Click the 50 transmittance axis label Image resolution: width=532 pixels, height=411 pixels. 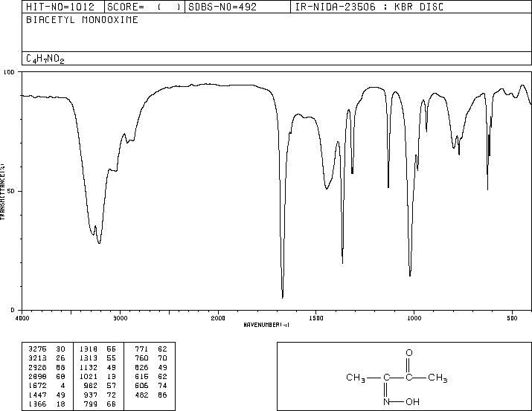11,191
